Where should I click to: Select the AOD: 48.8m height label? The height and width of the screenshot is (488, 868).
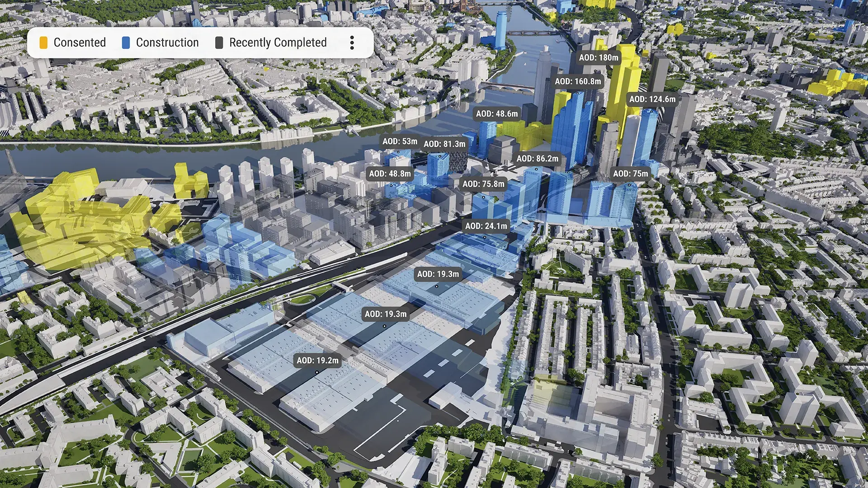390,174
